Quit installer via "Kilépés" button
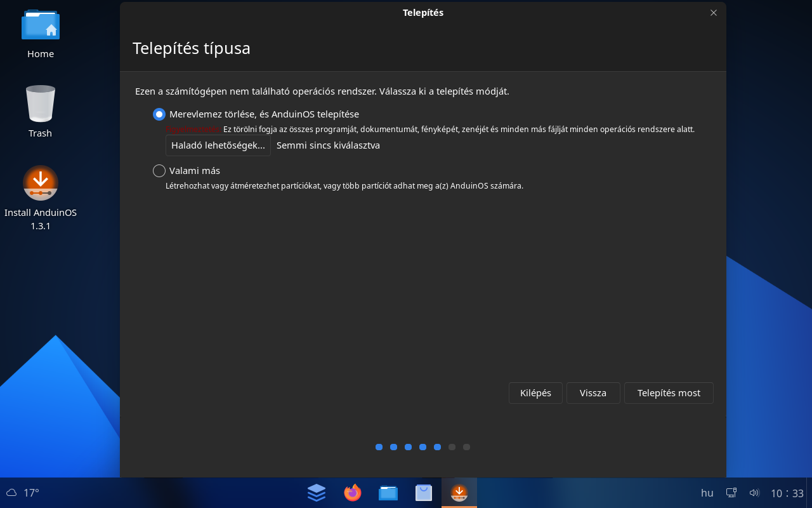This screenshot has width=812, height=508. pos(535,393)
